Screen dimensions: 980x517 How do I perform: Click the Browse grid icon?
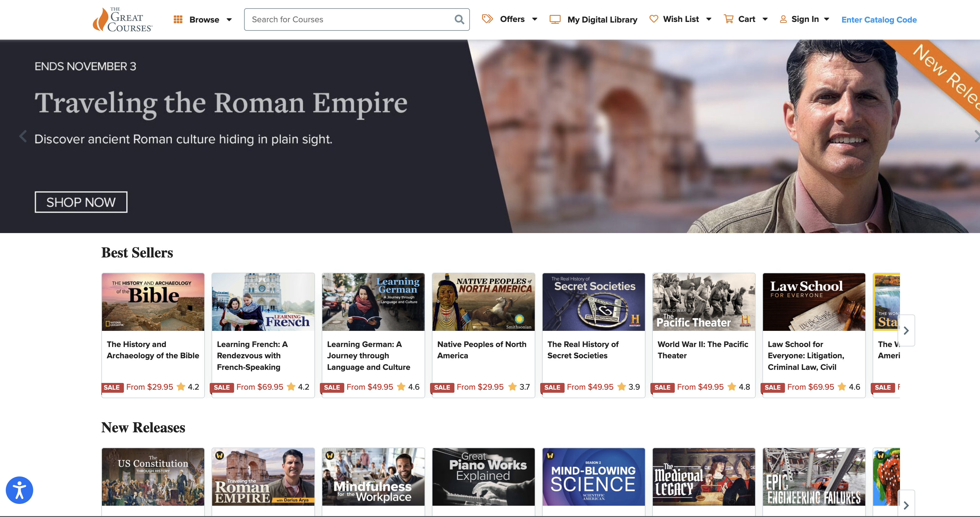tap(178, 19)
